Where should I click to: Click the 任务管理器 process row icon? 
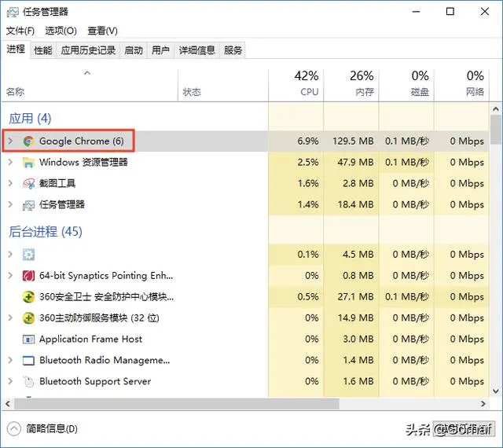28,205
